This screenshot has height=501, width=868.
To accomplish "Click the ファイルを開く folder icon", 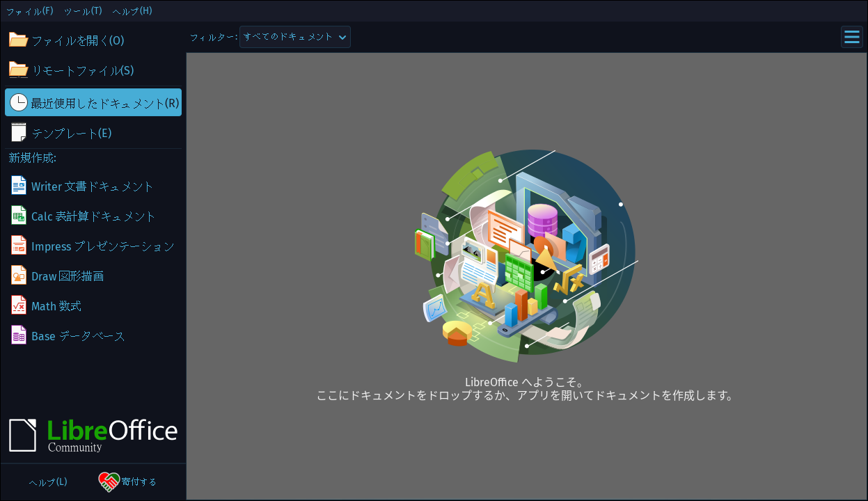I will click(x=18, y=40).
